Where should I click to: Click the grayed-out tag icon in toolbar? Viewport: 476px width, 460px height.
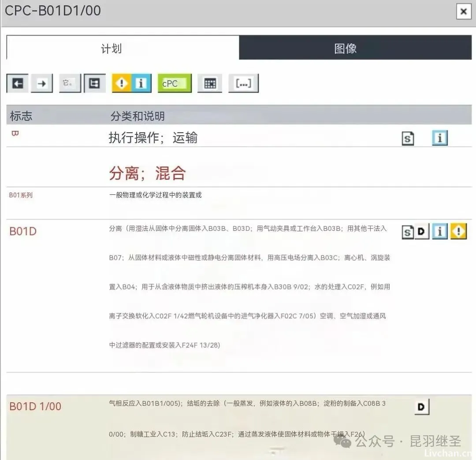70,83
